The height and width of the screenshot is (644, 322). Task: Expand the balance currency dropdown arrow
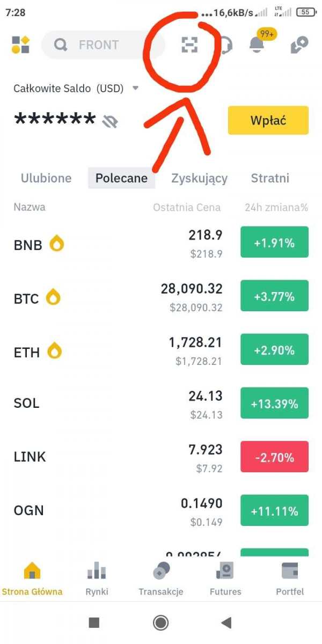tap(136, 88)
